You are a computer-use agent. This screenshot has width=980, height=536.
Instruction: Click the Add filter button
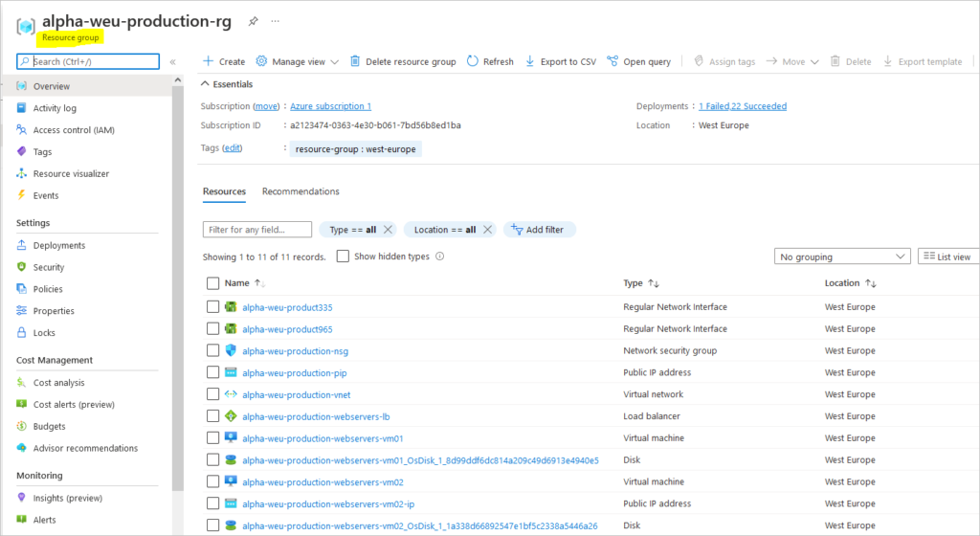(x=540, y=230)
